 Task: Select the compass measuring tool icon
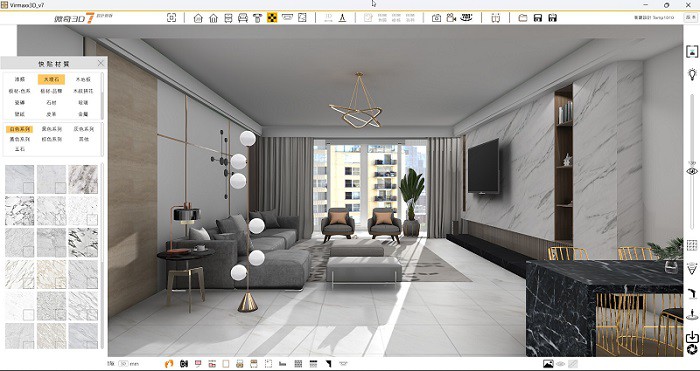[x=342, y=18]
